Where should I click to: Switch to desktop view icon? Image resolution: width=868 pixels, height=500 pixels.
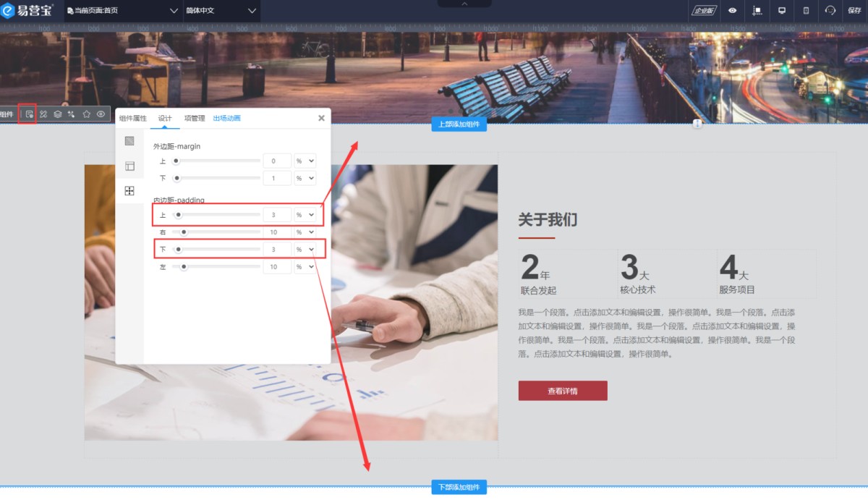(x=782, y=11)
